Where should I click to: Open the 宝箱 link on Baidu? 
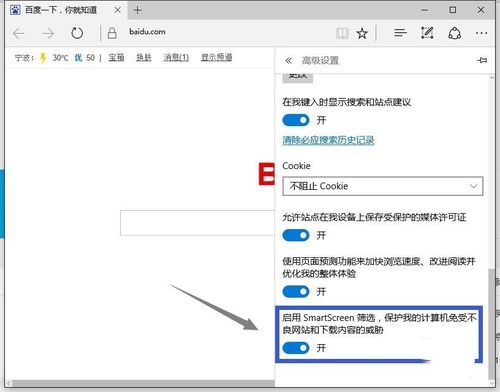click(x=116, y=58)
